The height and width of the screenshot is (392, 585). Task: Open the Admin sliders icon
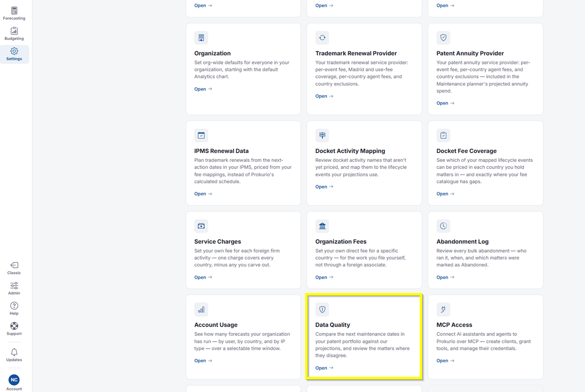pyautogui.click(x=14, y=289)
